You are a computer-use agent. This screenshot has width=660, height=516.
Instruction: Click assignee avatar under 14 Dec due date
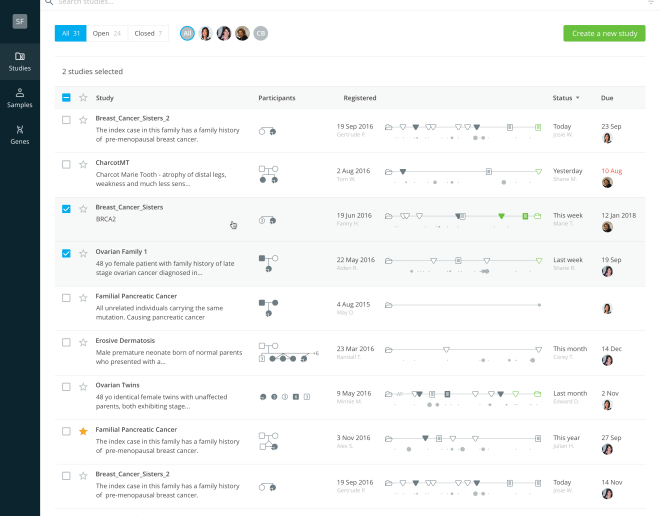(607, 360)
